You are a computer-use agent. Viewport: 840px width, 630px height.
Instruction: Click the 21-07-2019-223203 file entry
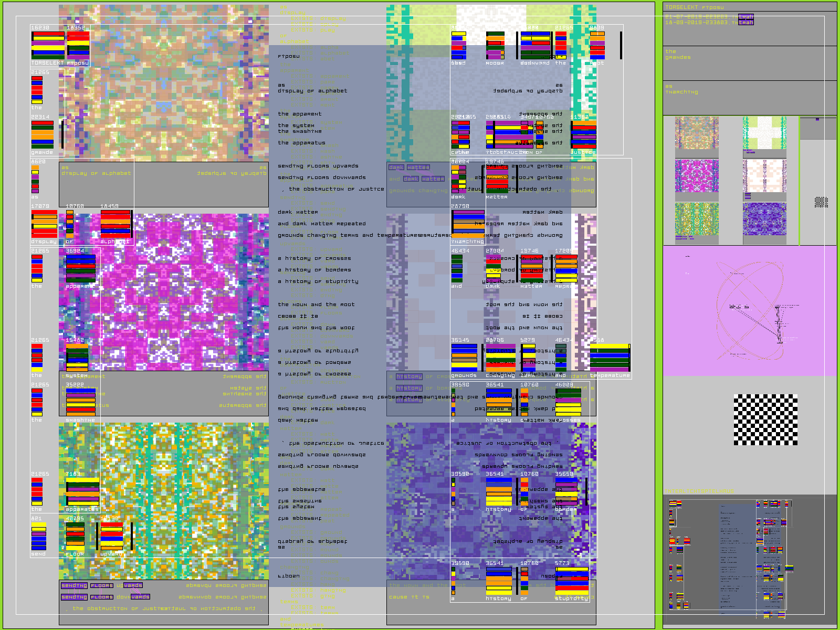(x=709, y=17)
